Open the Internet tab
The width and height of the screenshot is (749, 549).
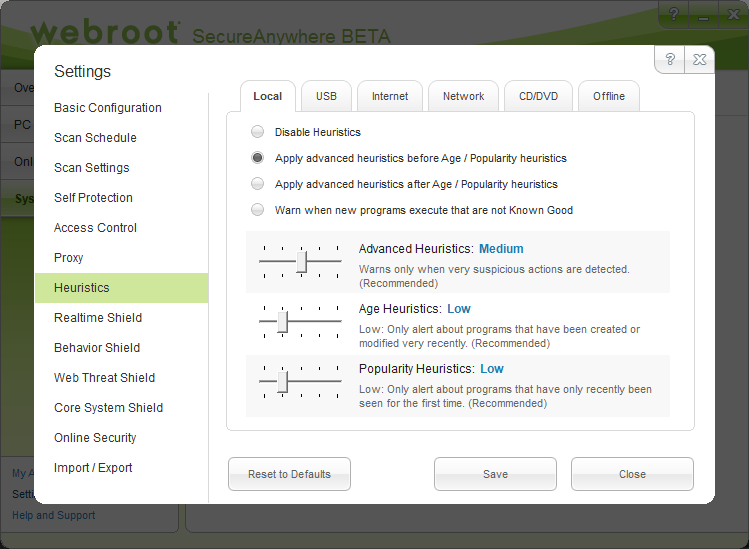point(390,96)
